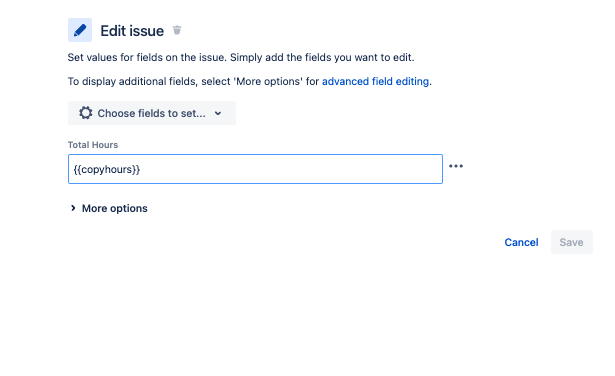Click the 'Choose fields to set...' button text

click(x=151, y=113)
